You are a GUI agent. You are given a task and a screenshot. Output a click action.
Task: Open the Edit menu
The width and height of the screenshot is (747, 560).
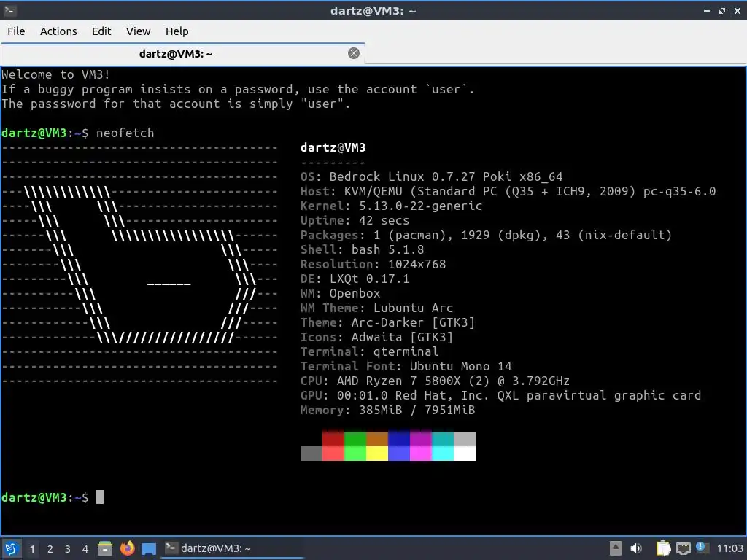click(101, 31)
